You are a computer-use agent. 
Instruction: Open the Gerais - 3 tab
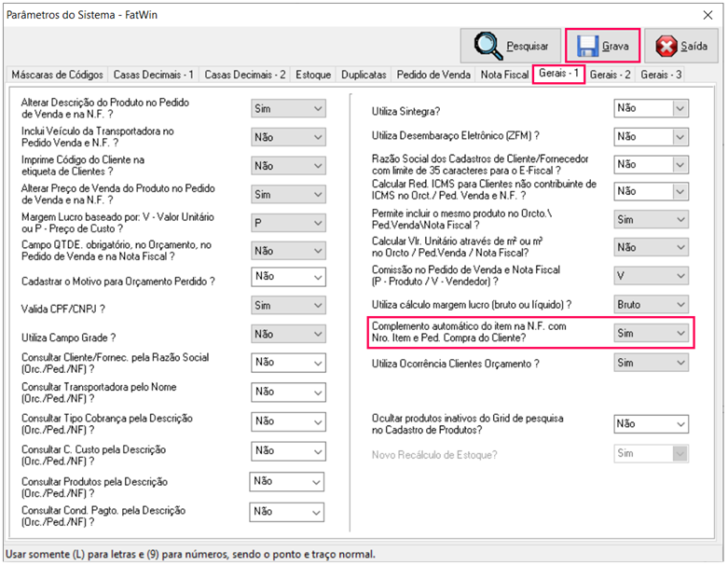click(x=661, y=75)
